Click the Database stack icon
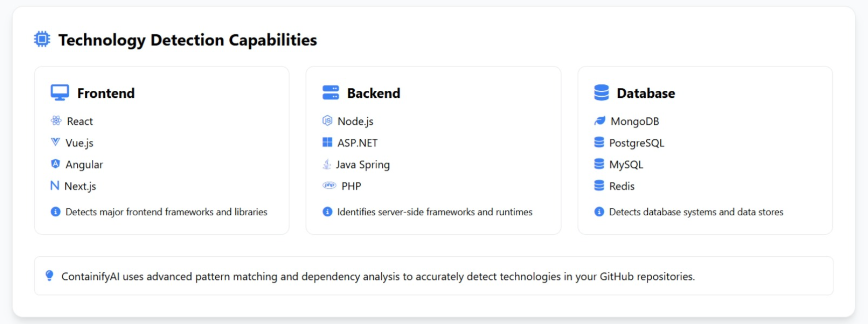The height and width of the screenshot is (324, 868). point(601,93)
